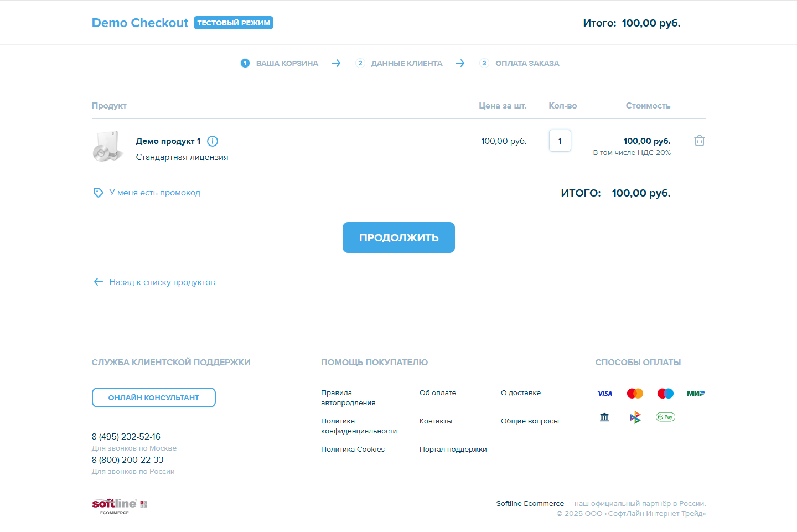This screenshot has width=797, height=532.
Task: Click the demo product box thumbnail
Action: [107, 147]
